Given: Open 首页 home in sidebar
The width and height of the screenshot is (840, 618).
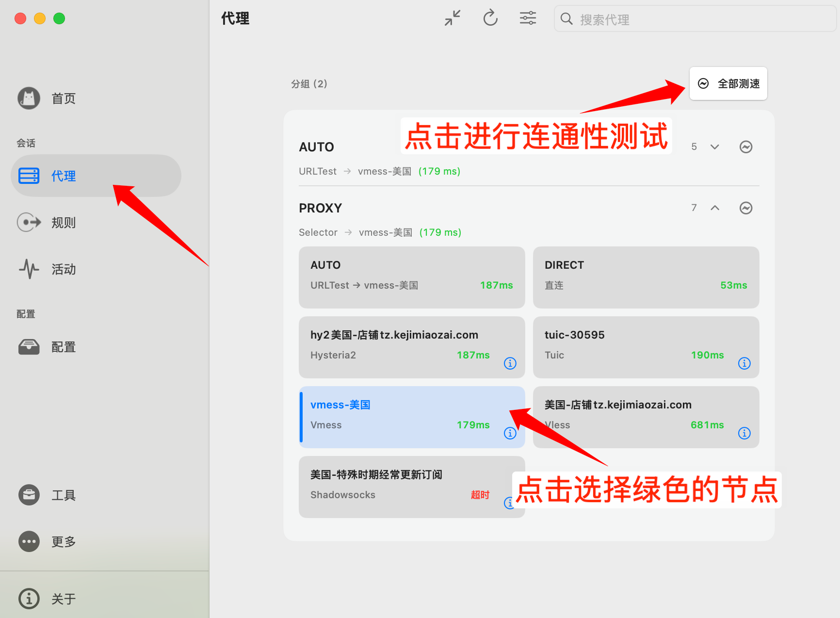Looking at the screenshot, I should 96,98.
